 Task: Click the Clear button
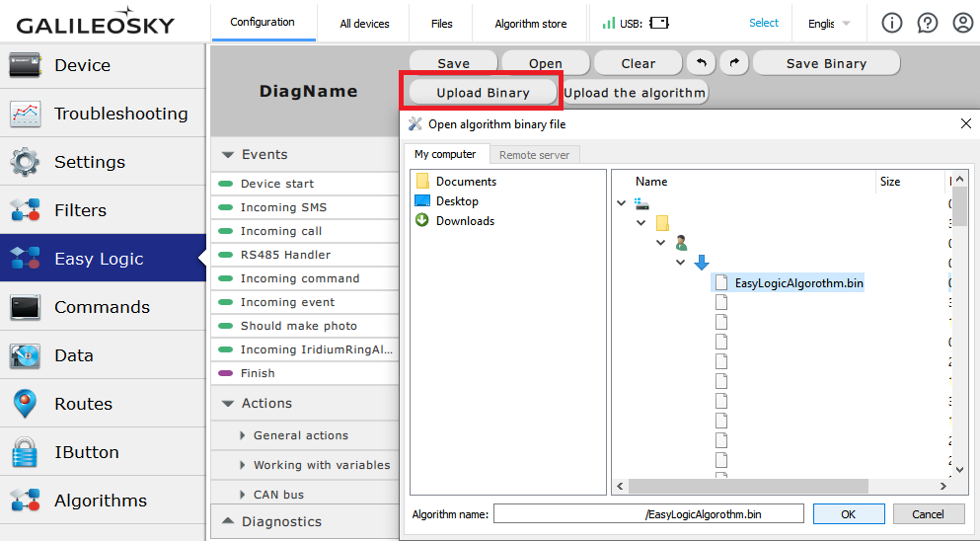639,63
